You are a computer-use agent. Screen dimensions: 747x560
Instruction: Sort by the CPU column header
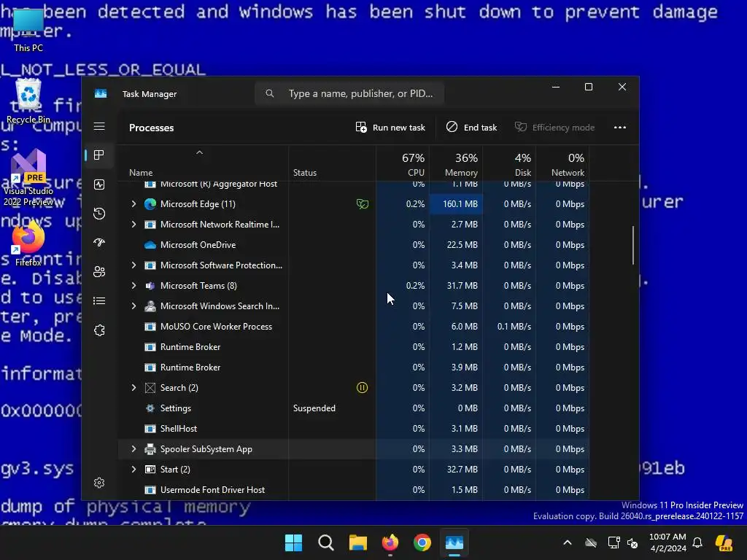(x=403, y=163)
